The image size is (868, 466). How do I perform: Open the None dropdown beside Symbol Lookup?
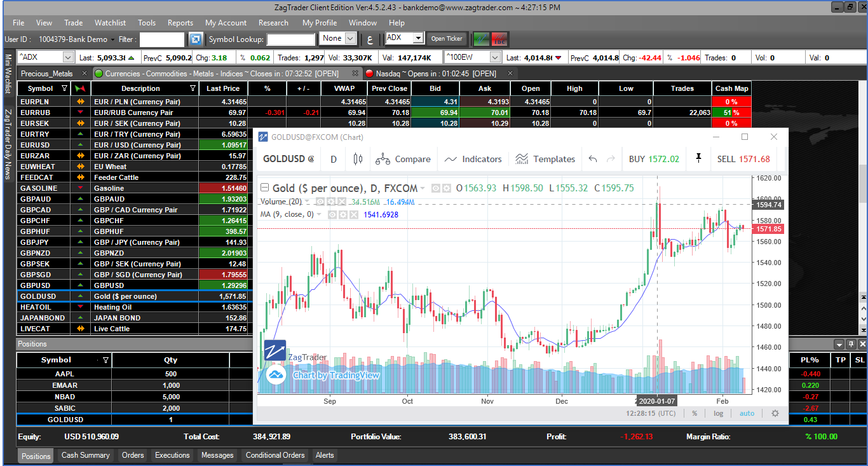pos(351,38)
